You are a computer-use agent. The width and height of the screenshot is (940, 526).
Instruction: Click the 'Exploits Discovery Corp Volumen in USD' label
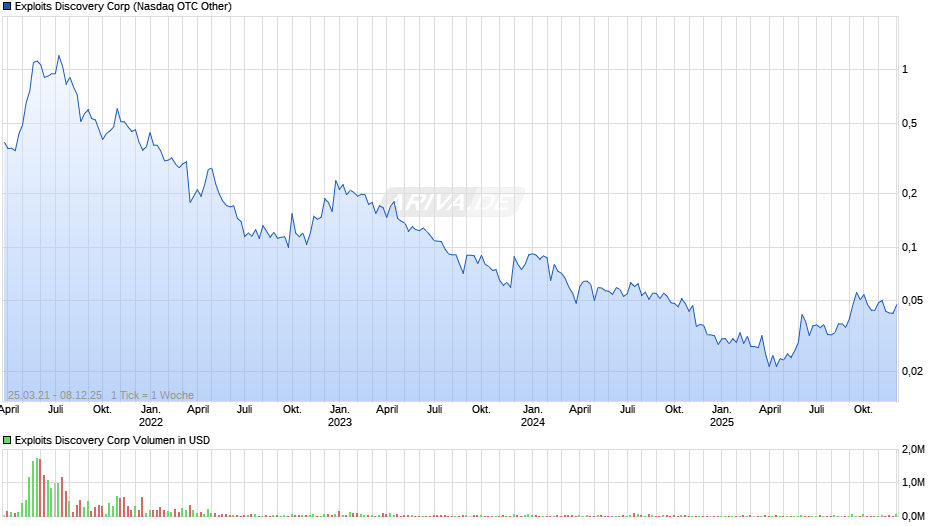pyautogui.click(x=112, y=440)
